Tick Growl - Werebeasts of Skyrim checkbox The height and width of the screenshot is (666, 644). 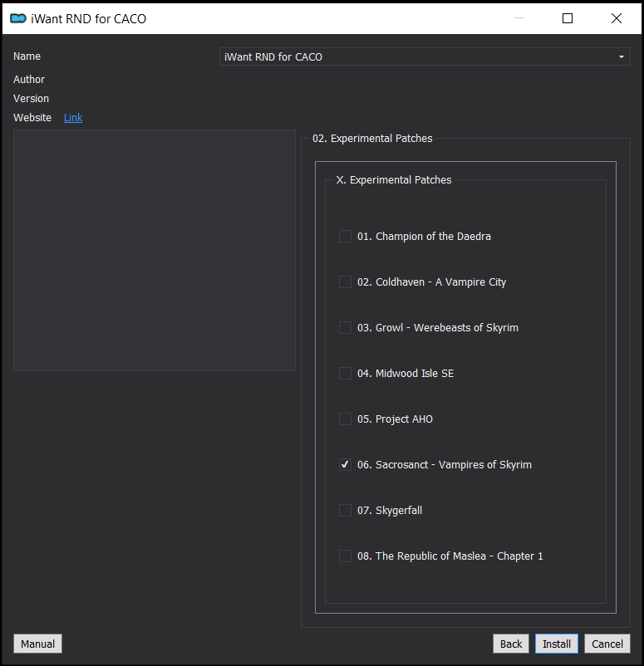[x=345, y=327]
